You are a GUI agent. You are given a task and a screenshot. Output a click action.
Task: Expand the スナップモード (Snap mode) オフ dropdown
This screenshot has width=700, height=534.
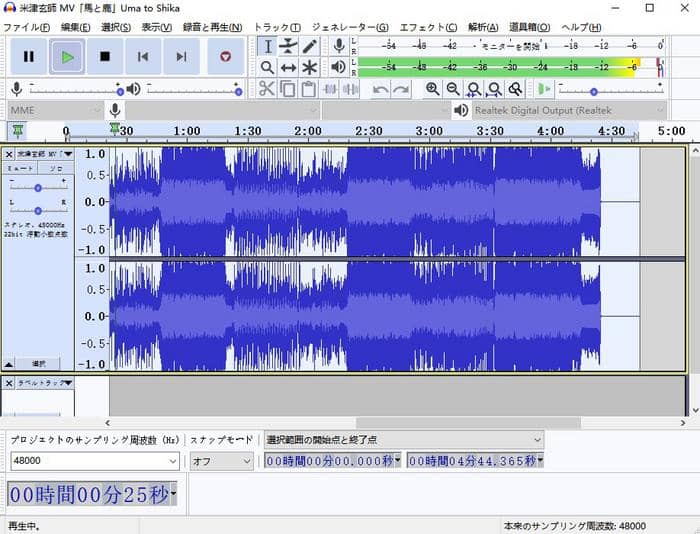pos(220,461)
